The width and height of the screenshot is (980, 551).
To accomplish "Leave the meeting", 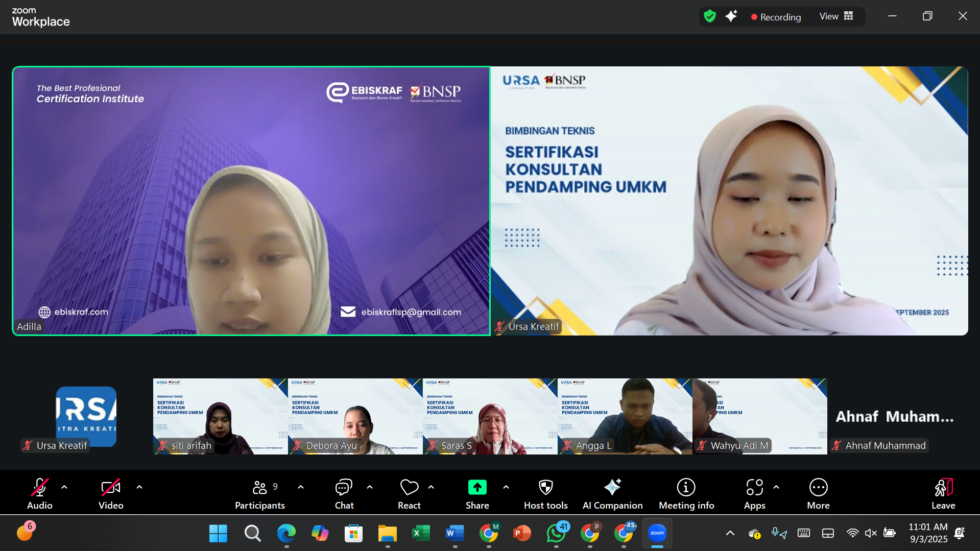I will 943,493.
